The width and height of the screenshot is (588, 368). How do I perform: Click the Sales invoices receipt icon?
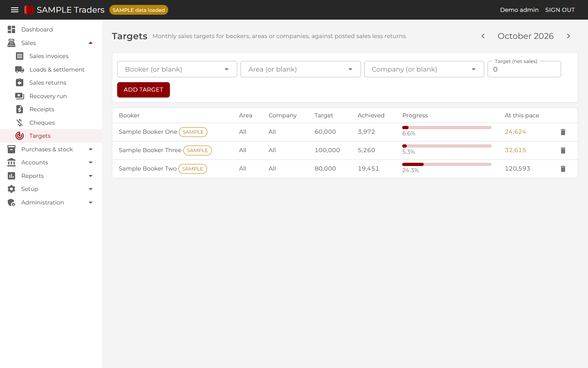click(20, 56)
